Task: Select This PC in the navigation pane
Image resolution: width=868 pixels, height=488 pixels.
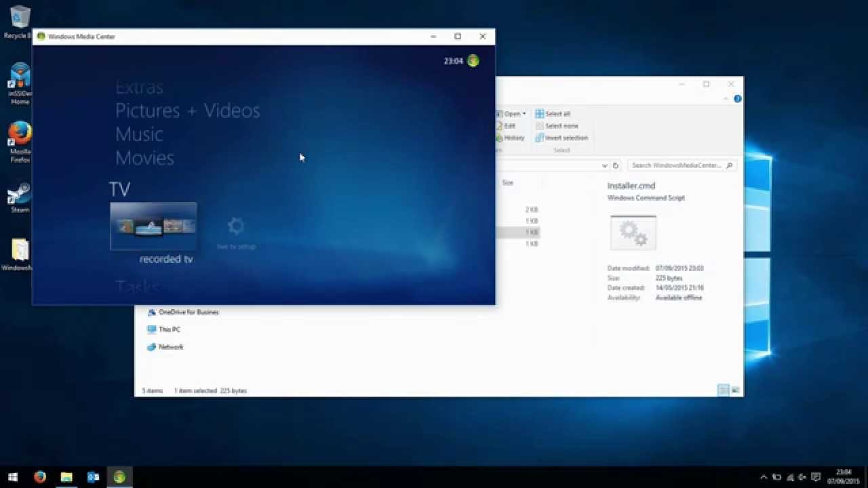Action: pos(163,329)
